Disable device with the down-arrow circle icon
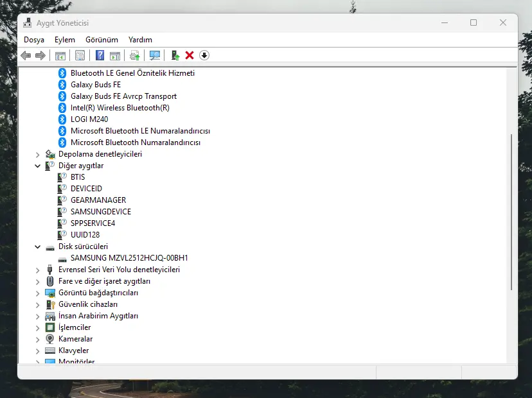 pos(204,55)
